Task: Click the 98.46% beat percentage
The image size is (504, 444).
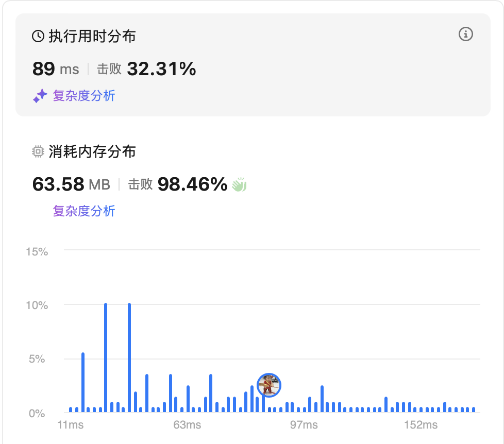Action: (x=192, y=184)
